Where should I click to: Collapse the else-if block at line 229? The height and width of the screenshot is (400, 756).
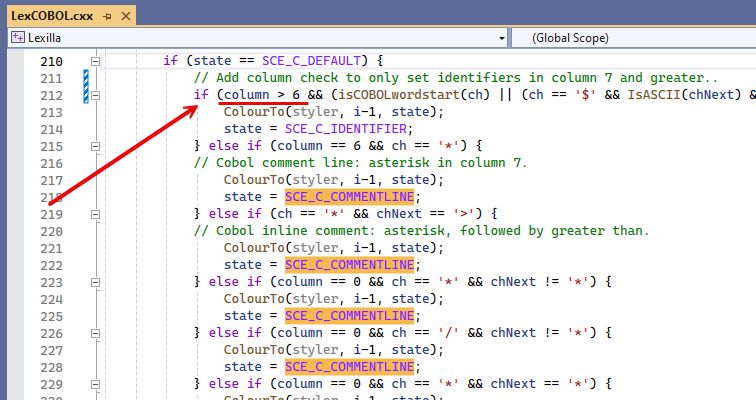(x=95, y=384)
